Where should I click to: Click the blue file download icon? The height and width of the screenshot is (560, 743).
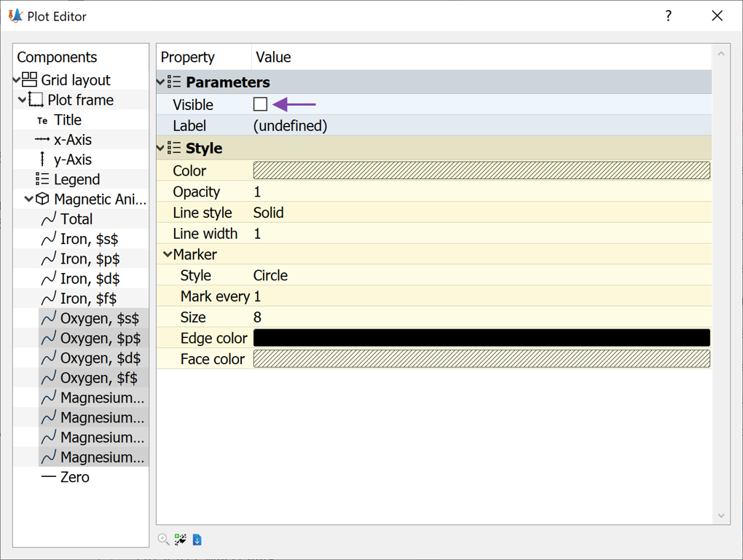tap(197, 540)
